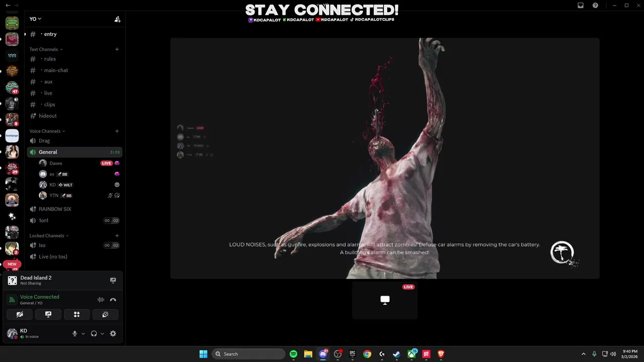Screen dimensions: 644x362
Task: Open the hideout channel
Action: pyautogui.click(x=74, y=116)
